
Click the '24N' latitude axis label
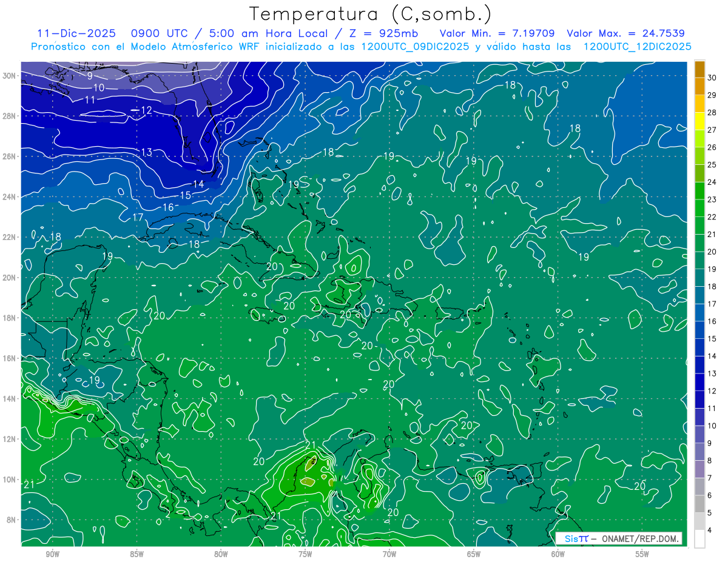10,197
